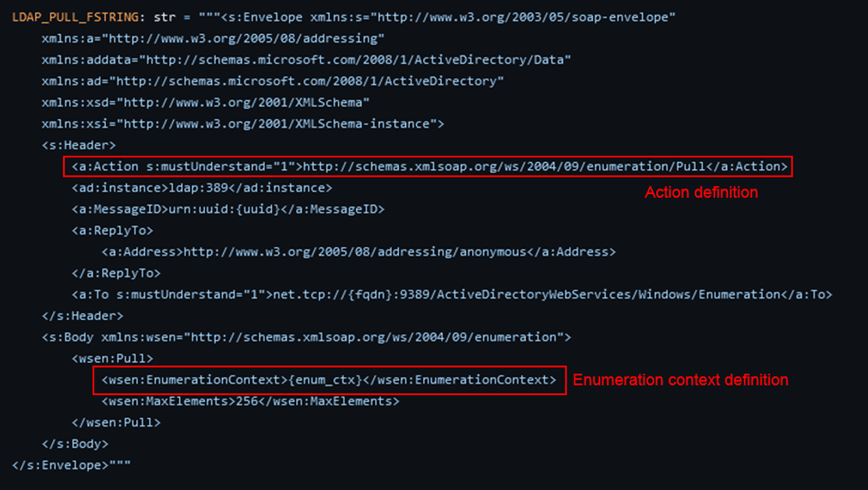Click the ad:instance ldap:389 line
The image size is (868, 490).
coord(202,189)
